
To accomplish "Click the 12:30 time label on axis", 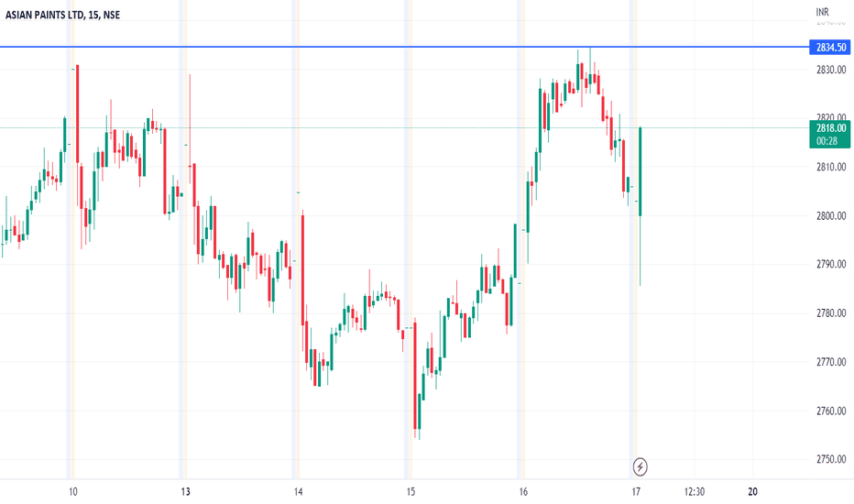I will (x=695, y=491).
